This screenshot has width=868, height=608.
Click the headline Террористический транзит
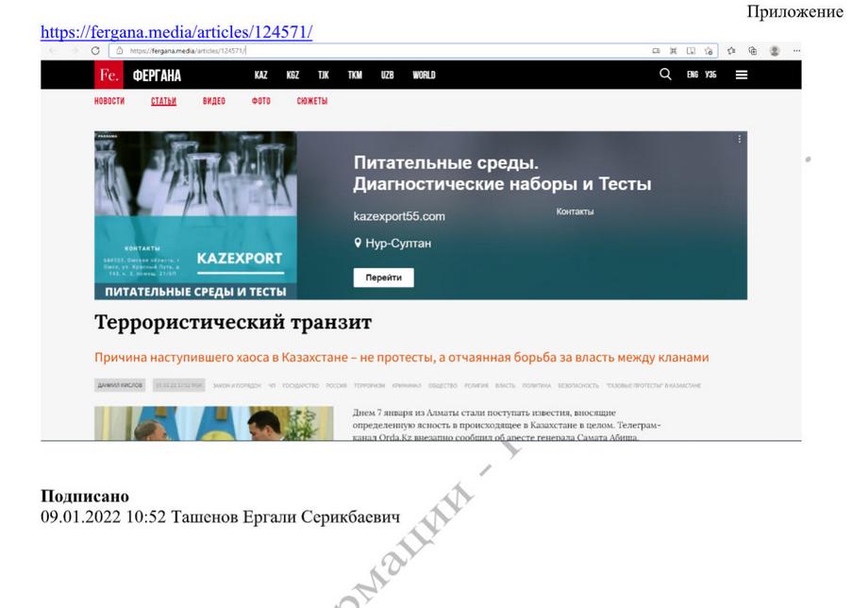pyautogui.click(x=233, y=322)
